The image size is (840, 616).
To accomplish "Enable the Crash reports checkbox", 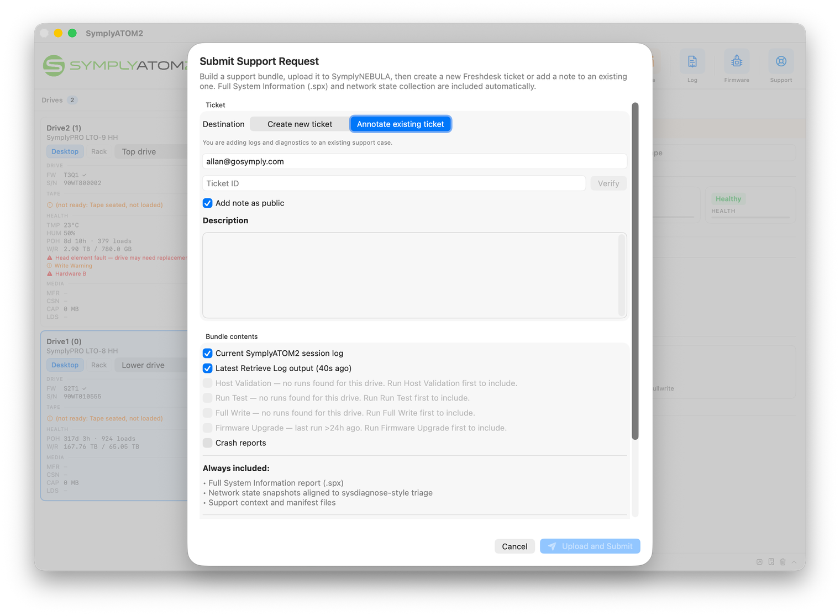I will pyautogui.click(x=207, y=443).
